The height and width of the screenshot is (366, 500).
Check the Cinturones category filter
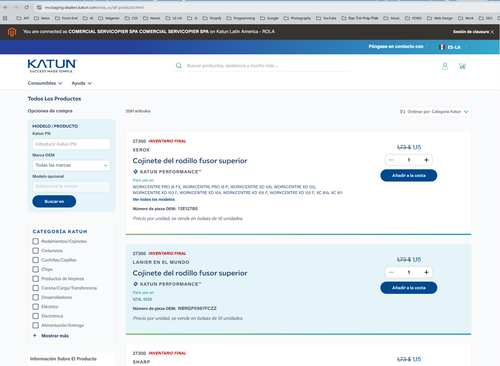pos(36,250)
